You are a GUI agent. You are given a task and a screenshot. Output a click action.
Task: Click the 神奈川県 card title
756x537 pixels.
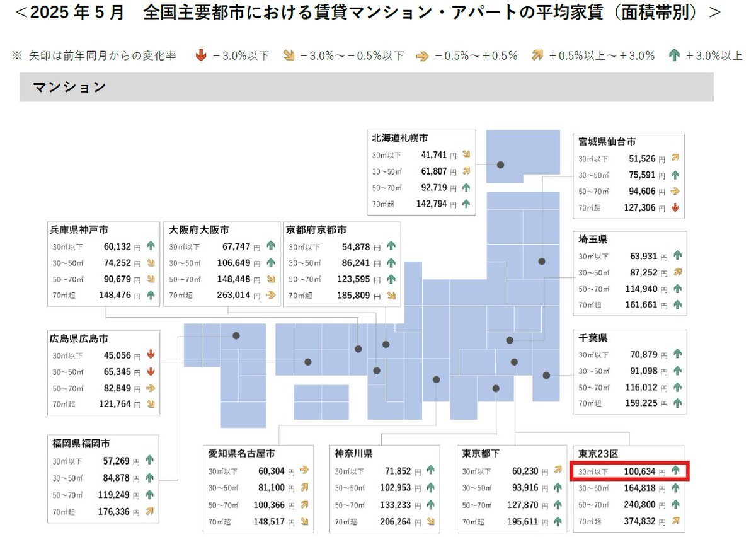coord(354,454)
